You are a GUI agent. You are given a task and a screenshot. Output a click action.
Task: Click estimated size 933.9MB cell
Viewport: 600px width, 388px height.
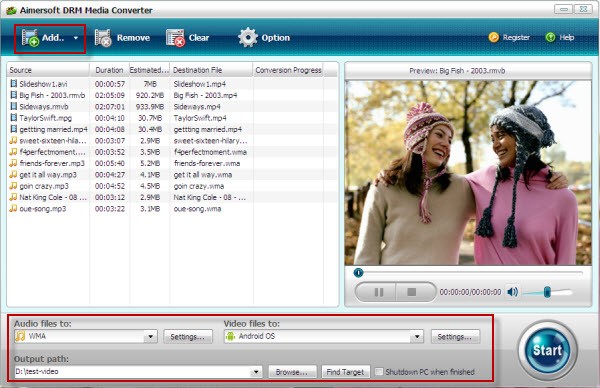(150, 107)
